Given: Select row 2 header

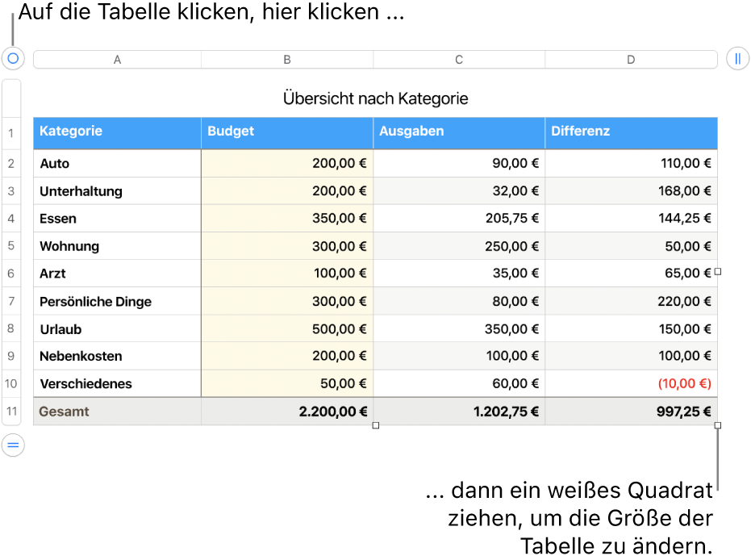Looking at the screenshot, I should click(x=11, y=163).
